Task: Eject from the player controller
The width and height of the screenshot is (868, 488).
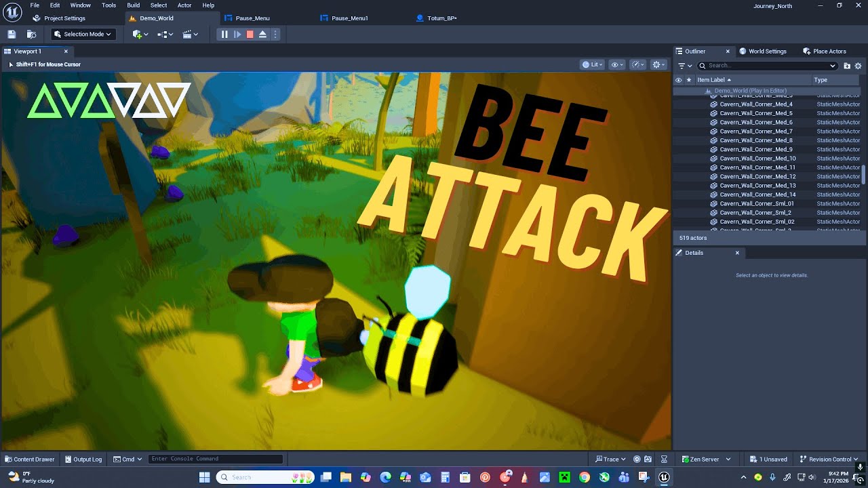Action: (x=262, y=34)
